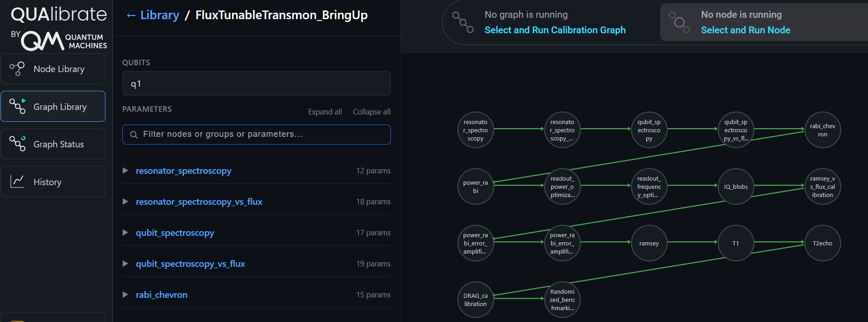
Task: Expand the resonator_spectroscopy_vs_flux arrow
Action: [x=125, y=202]
